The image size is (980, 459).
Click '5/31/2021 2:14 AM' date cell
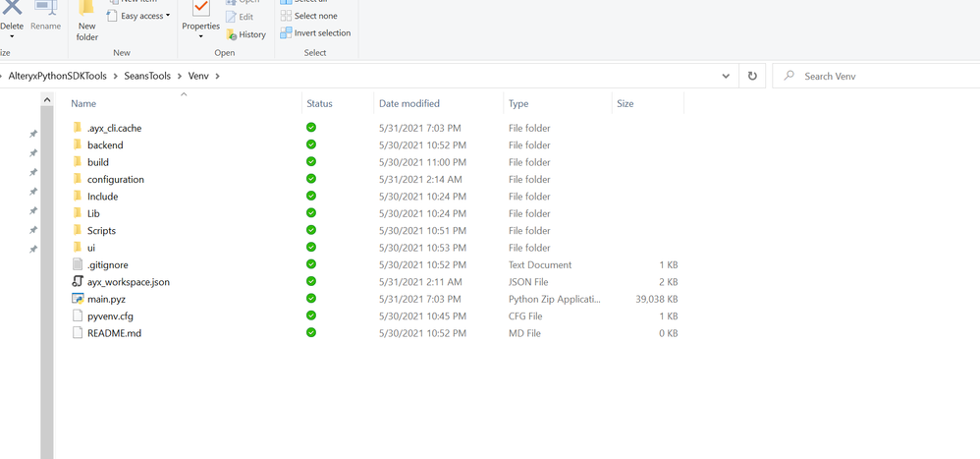tap(420, 179)
